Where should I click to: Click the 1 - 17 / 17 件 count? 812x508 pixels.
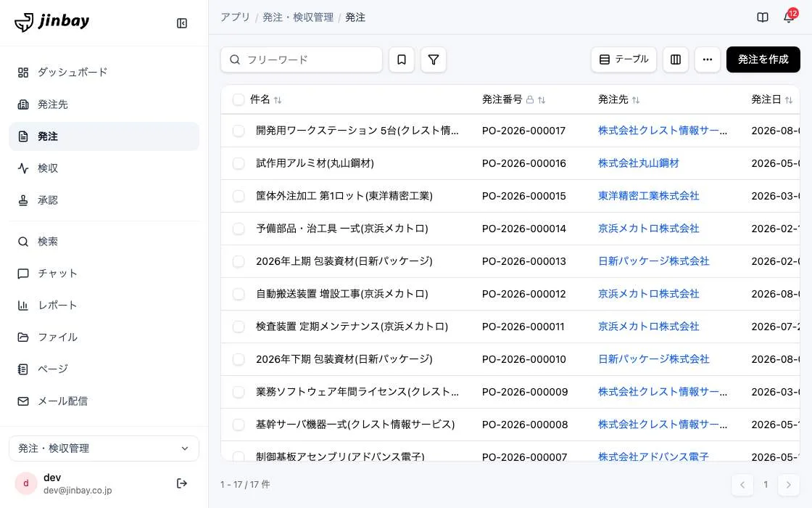(x=245, y=485)
